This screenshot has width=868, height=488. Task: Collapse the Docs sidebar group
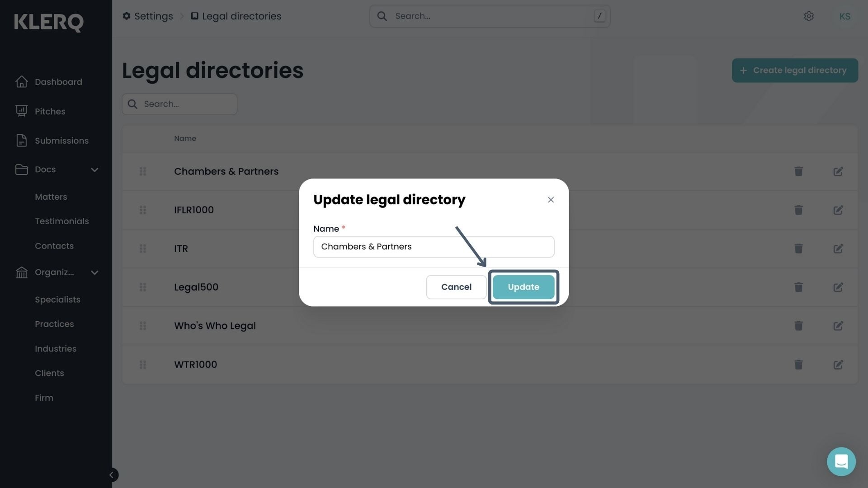point(94,170)
